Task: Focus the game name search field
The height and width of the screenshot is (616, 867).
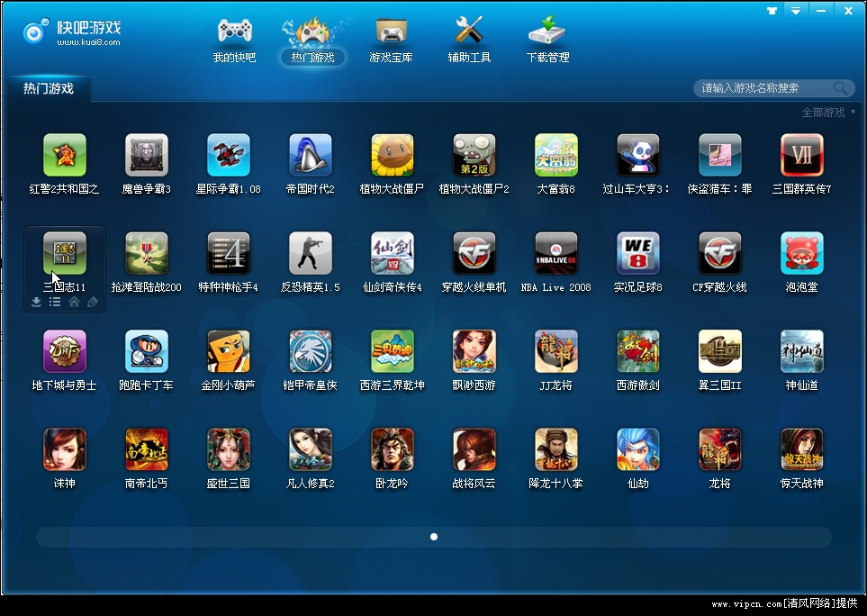Action: click(774, 88)
